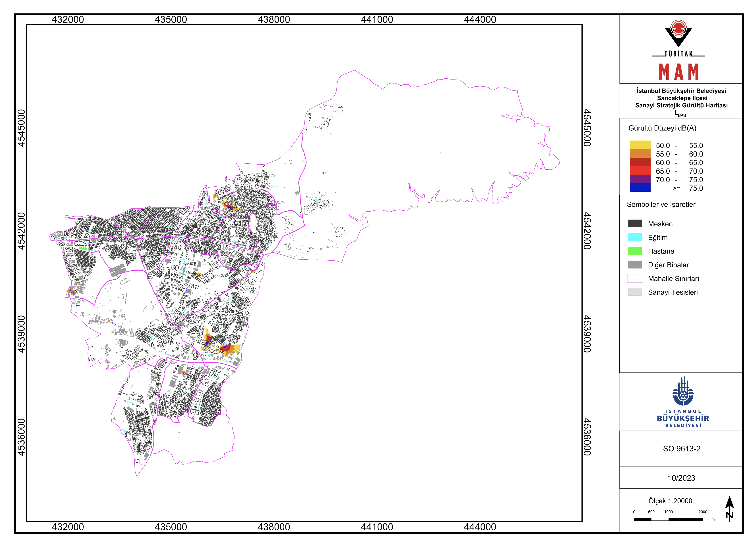Click the 'Eğitim' legend label
This screenshot has height=546, width=756.
coord(658,238)
